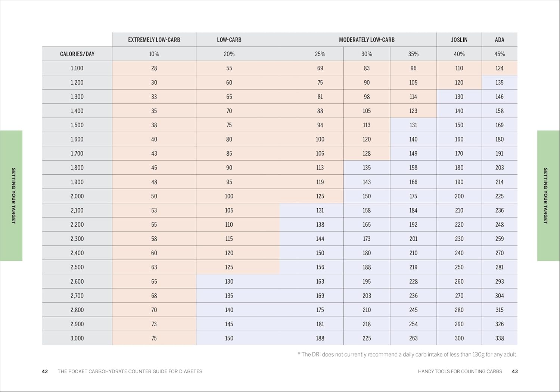Click page number 42 in footer
This screenshot has height=392, width=560.
coord(45,371)
